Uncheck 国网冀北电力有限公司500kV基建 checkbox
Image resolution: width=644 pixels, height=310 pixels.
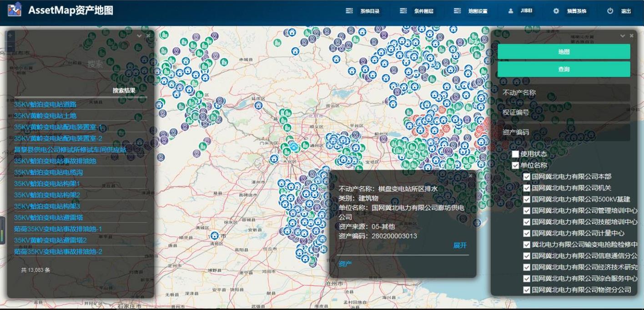pyautogui.click(x=527, y=199)
